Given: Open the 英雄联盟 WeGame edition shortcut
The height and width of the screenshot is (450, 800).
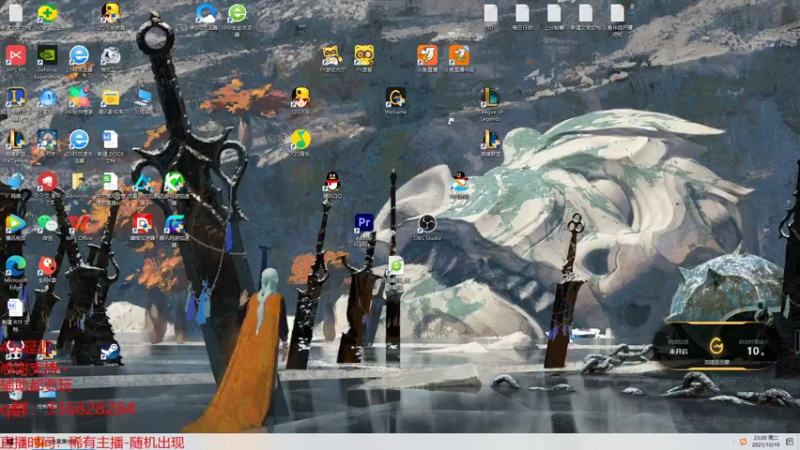Looking at the screenshot, I should (x=15, y=139).
